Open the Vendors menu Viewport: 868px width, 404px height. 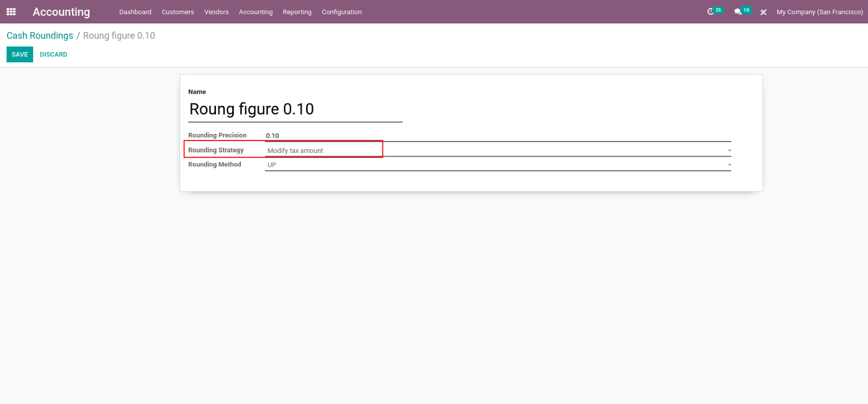(x=216, y=12)
